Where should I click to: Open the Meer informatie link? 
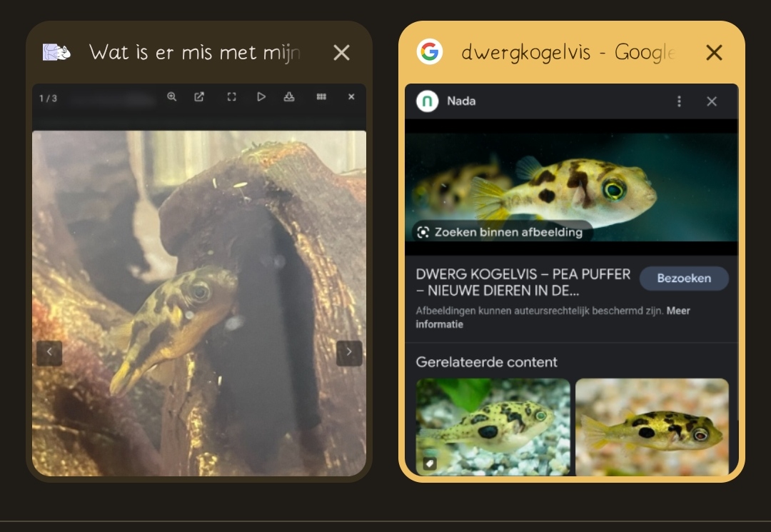pos(553,317)
